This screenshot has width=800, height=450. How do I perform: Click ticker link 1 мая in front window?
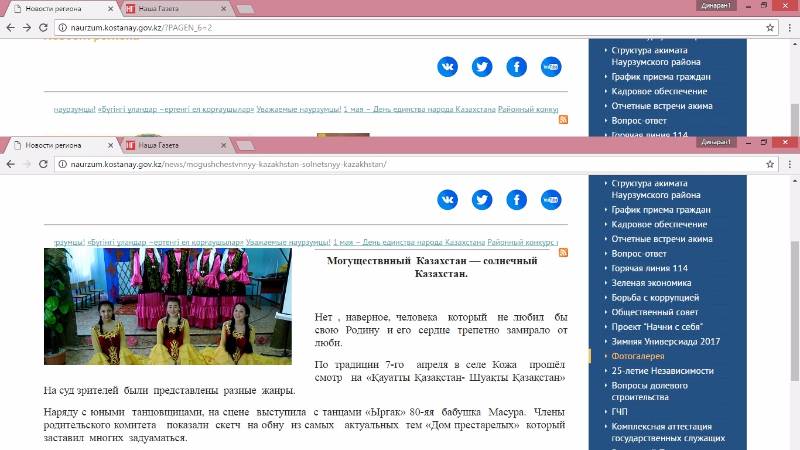pos(409,242)
